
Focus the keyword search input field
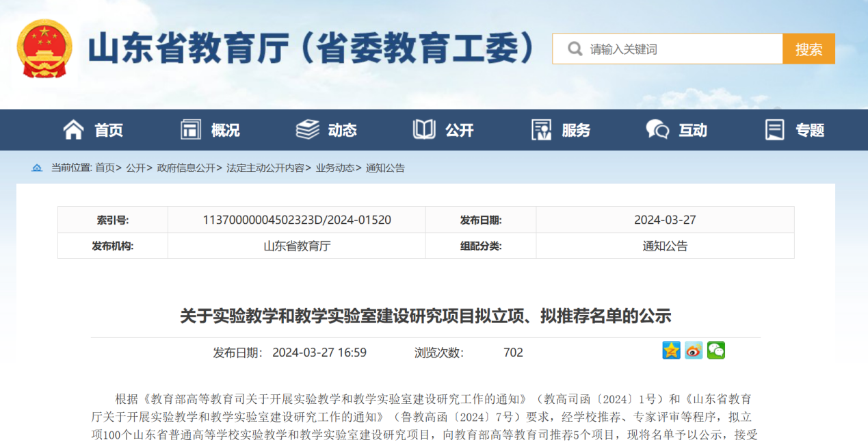pos(668,49)
